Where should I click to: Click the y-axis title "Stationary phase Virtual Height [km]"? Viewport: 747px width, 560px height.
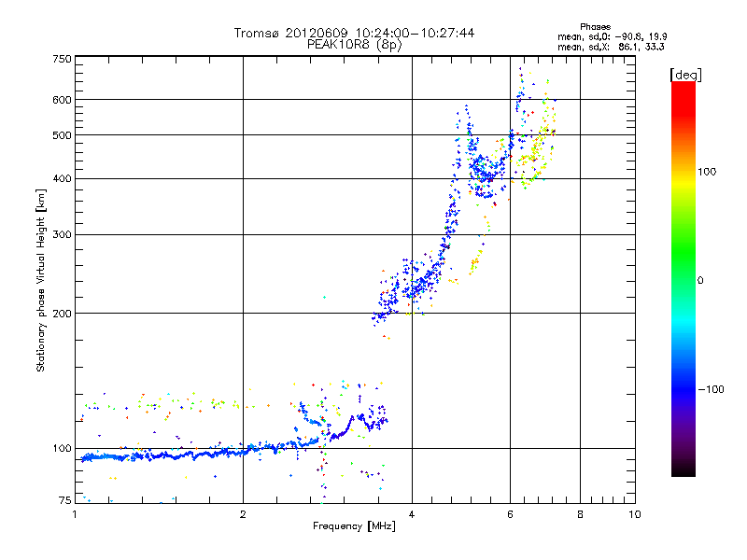tap(41, 280)
